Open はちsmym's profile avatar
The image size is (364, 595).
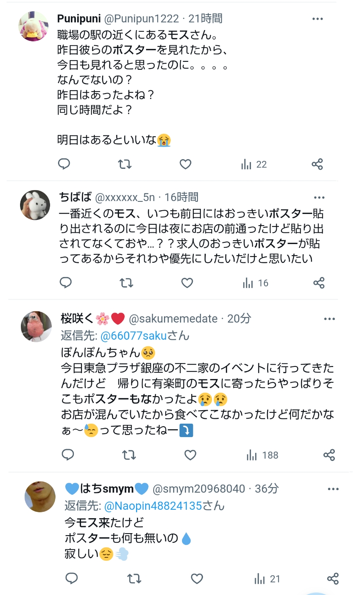(x=40, y=496)
